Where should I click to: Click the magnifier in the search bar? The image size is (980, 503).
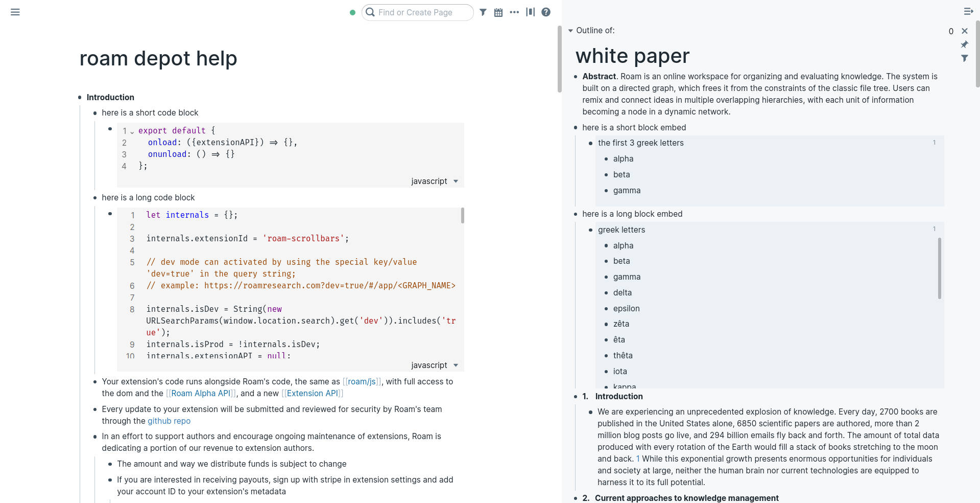coord(371,12)
